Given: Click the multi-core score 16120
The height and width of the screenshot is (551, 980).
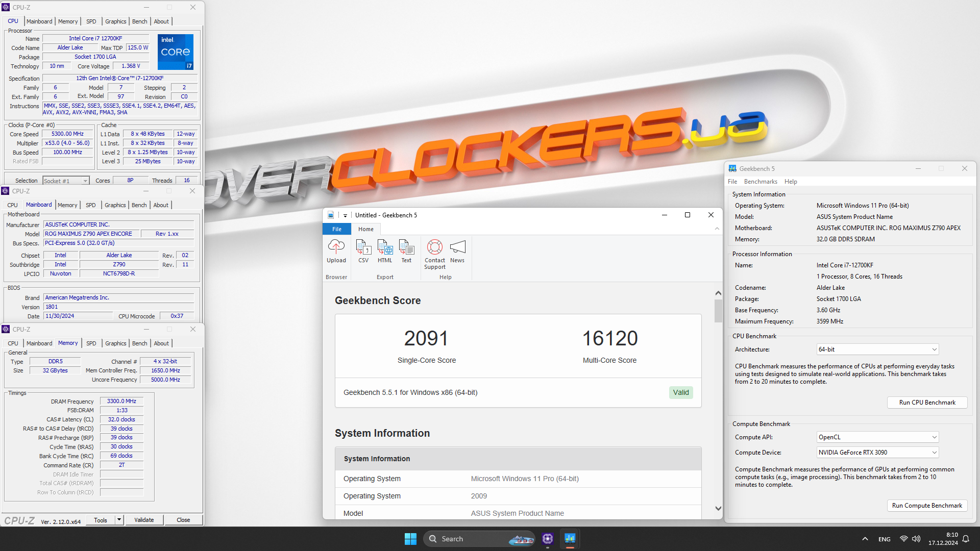Looking at the screenshot, I should click(x=610, y=338).
